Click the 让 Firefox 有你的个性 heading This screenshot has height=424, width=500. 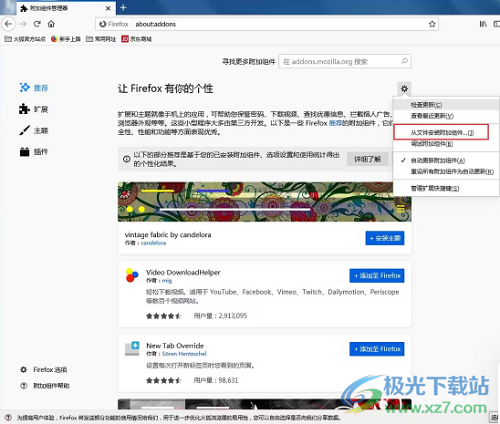165,89
